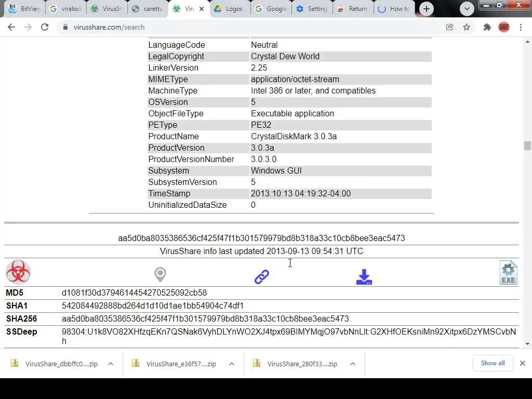Click the Intel 386 MachineType value
The height and width of the screenshot is (399, 532).
[313, 90]
